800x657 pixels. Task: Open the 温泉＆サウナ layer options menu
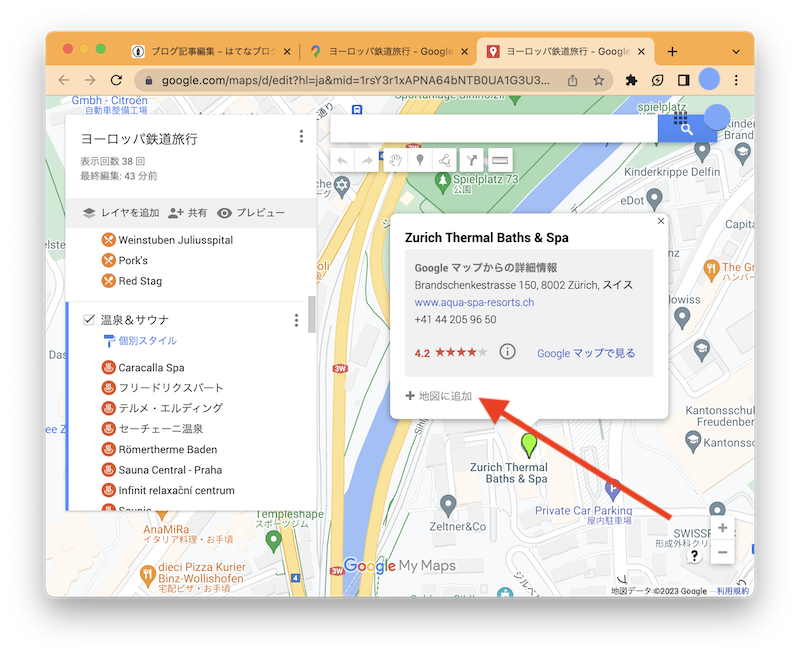coord(296,320)
